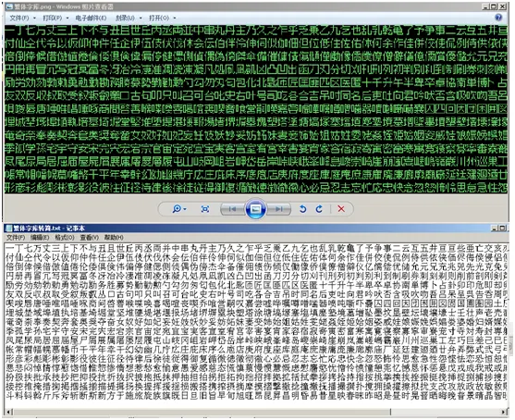Open the Notepad 文件(F) menu
The width and height of the screenshot is (515, 420).
(16, 237)
